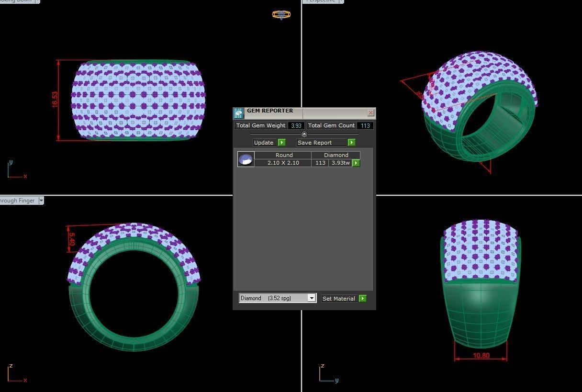
Task: Click the 10.80 dimension label
Action: coord(481,356)
